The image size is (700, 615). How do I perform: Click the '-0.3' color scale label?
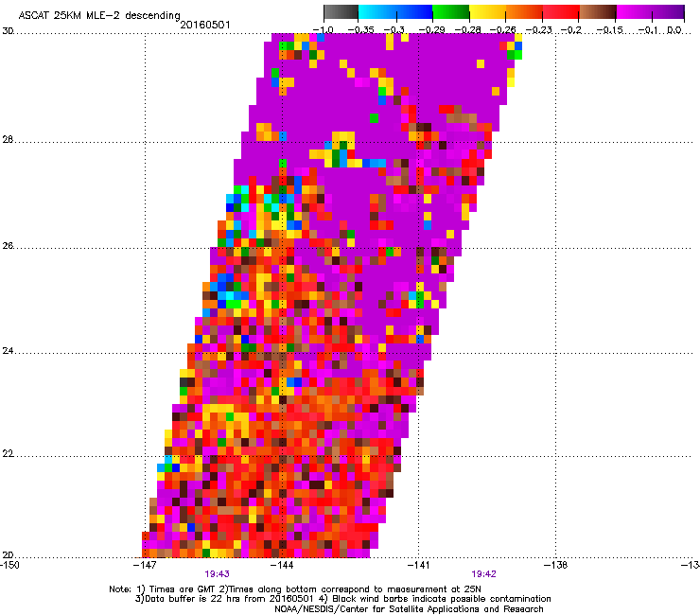click(x=394, y=30)
